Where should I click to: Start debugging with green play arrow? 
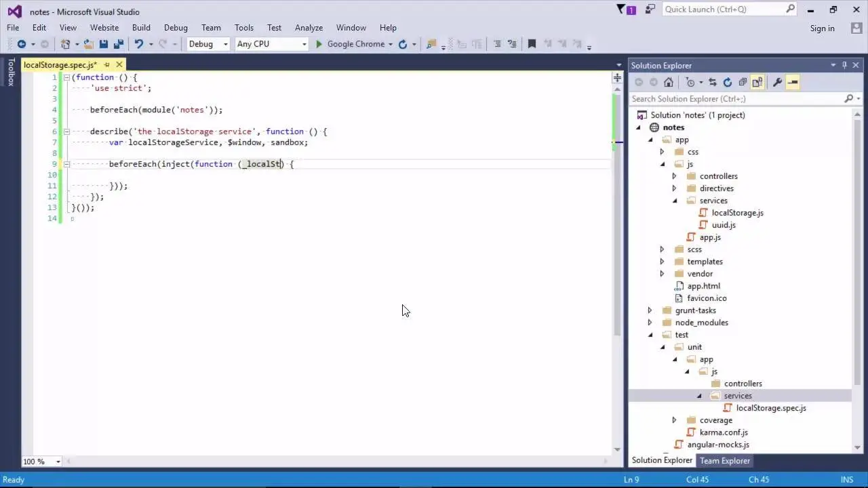coord(319,44)
